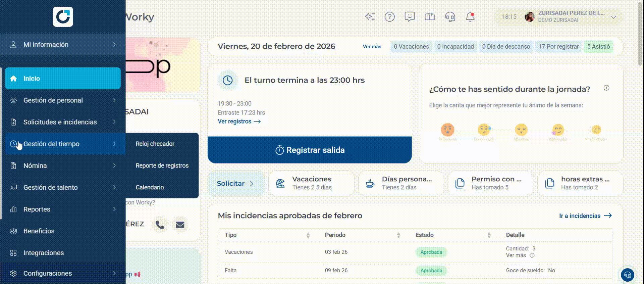Screen dimensions: 644x284
Task: Click the page vertical scrollbar
Action: pyautogui.click(x=640, y=34)
